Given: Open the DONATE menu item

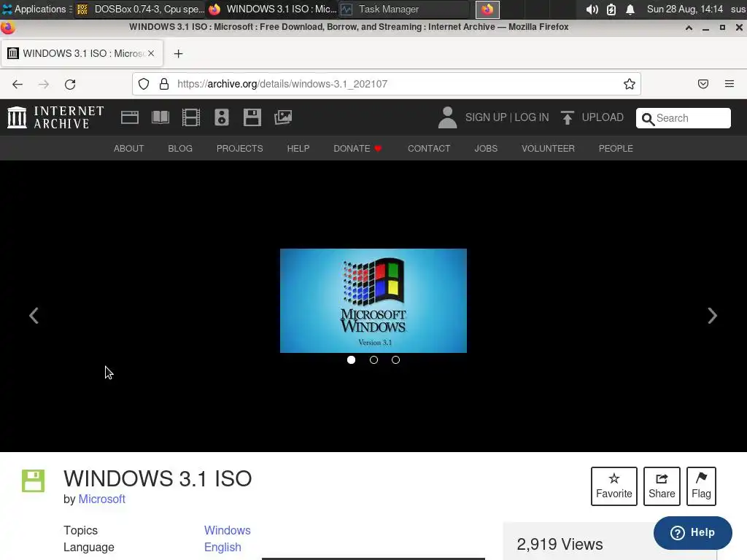Looking at the screenshot, I should (x=357, y=149).
